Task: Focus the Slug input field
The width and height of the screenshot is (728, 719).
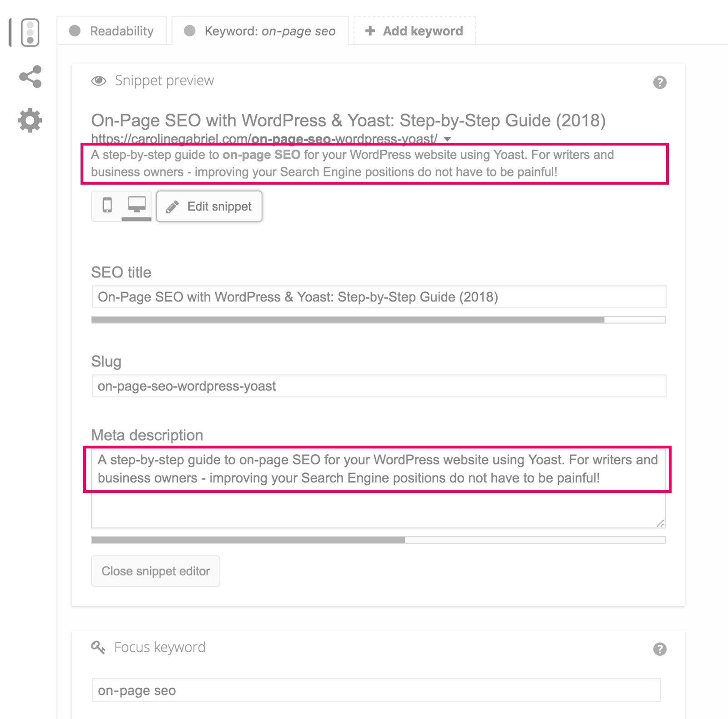Action: coord(379,386)
